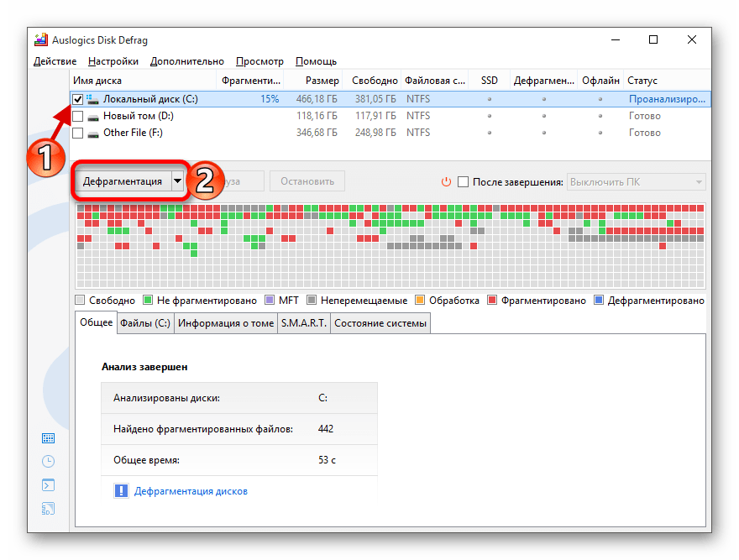Click the blue exclamation icon beside Дефрагментация дисков
The image size is (739, 560).
point(121,490)
